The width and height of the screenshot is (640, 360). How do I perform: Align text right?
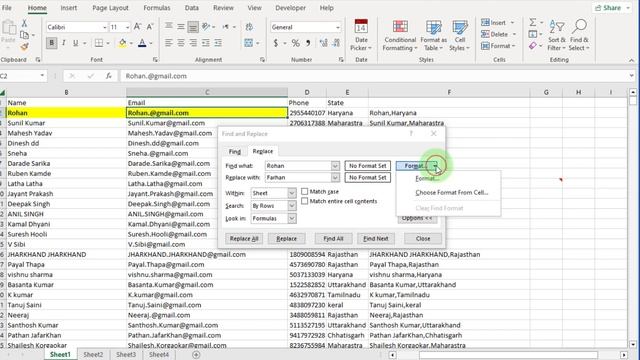193,42
